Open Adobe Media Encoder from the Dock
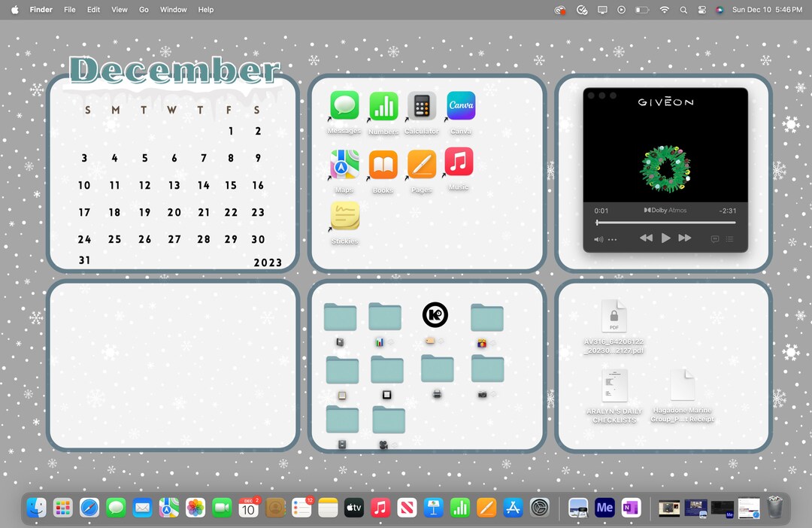Image resolution: width=812 pixels, height=528 pixels. (604, 508)
